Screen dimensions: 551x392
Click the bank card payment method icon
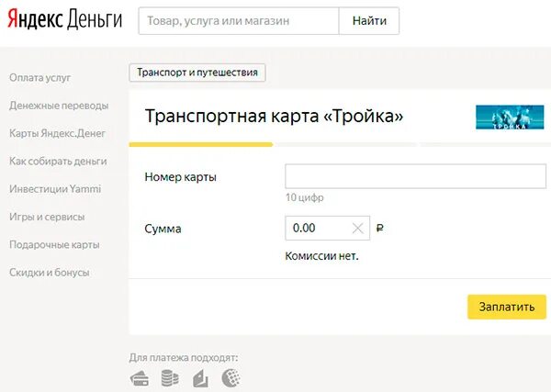[140, 379]
